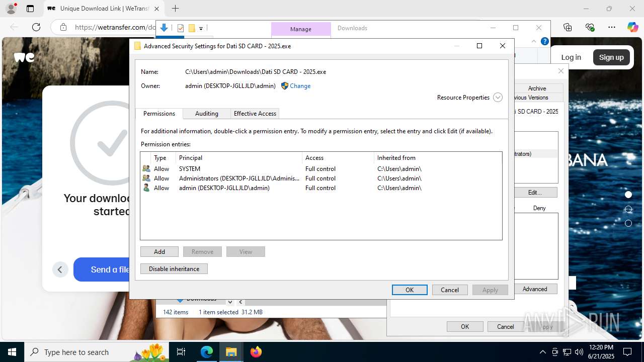Open the Edge tab actions menu icon
The height and width of the screenshot is (362, 644).
30,9
